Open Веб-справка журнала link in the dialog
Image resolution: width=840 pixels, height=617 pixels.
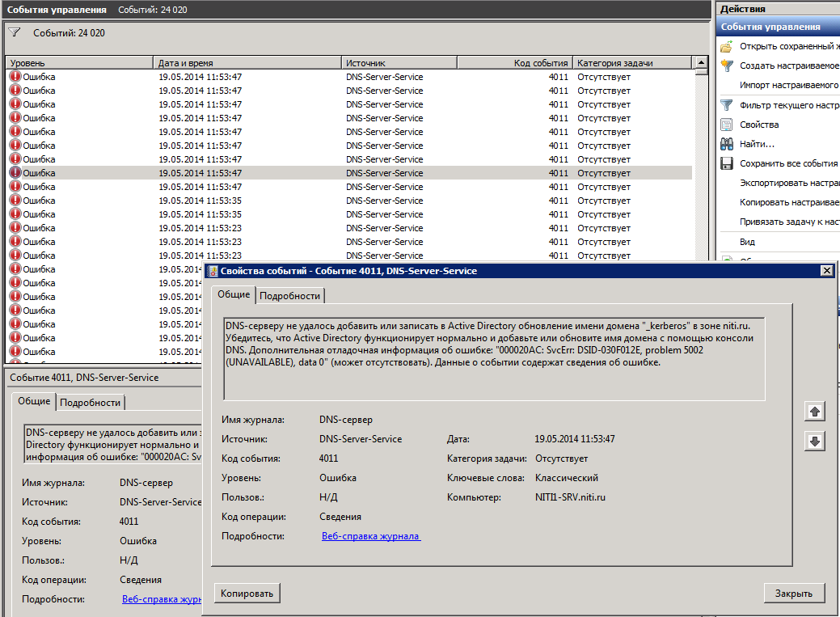click(371, 536)
